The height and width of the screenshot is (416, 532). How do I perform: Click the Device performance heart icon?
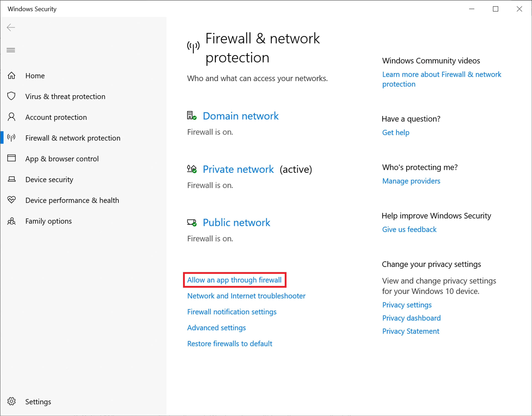(x=11, y=200)
